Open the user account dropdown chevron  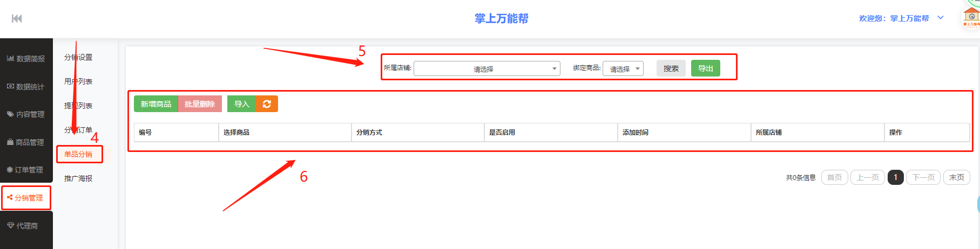941,18
